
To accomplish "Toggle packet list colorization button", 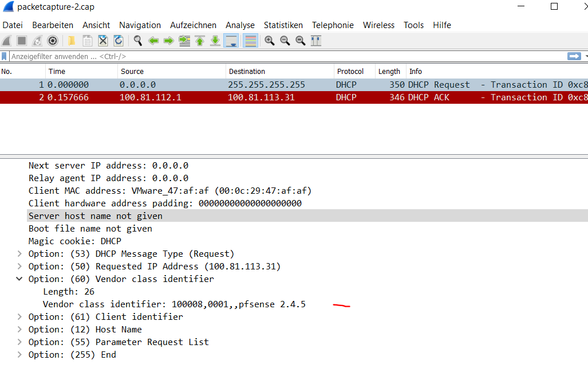I will point(250,41).
